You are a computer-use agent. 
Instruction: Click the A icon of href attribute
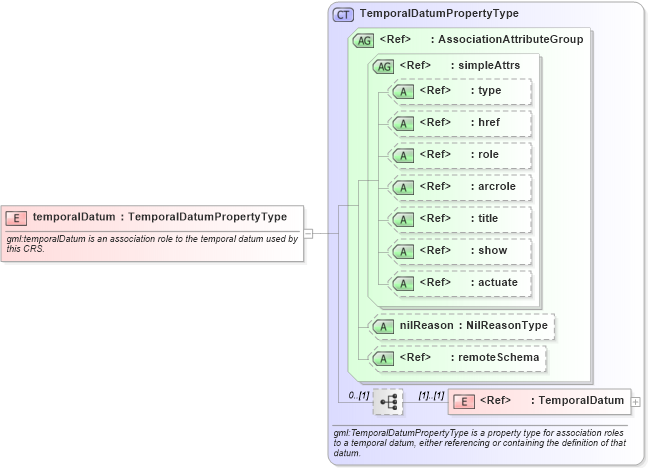coord(403,124)
